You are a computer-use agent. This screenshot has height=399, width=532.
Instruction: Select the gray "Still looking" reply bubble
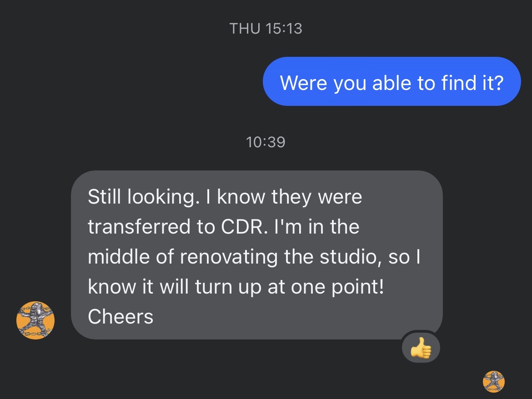pyautogui.click(x=257, y=255)
